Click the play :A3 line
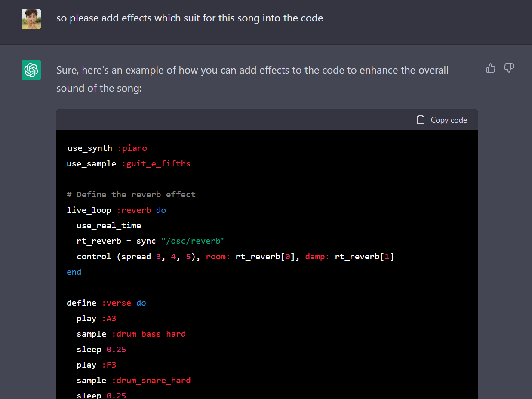The width and height of the screenshot is (532, 399). point(96,319)
